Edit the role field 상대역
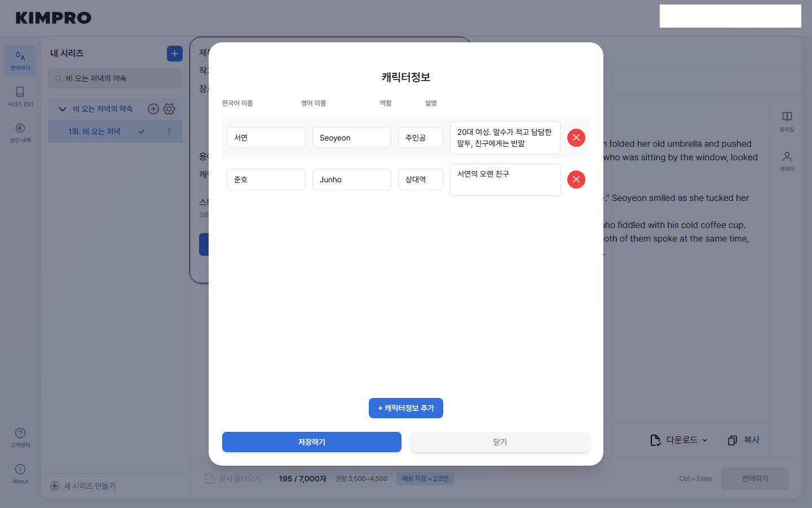 (421, 179)
